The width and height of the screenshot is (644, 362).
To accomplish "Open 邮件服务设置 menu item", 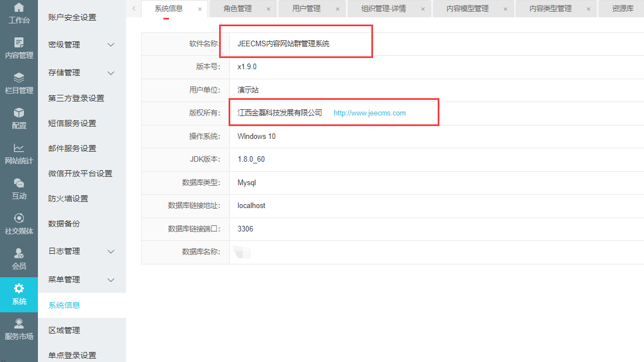I will coord(72,148).
